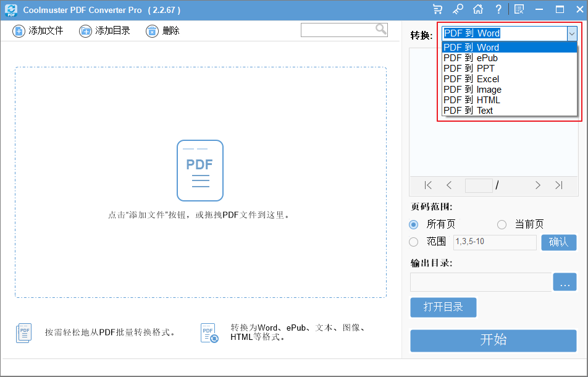
Task: Jump to first preview page
Action: 428,185
